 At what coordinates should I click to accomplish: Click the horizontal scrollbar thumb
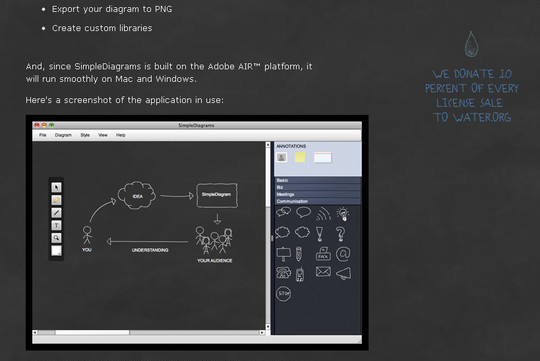tap(93, 332)
